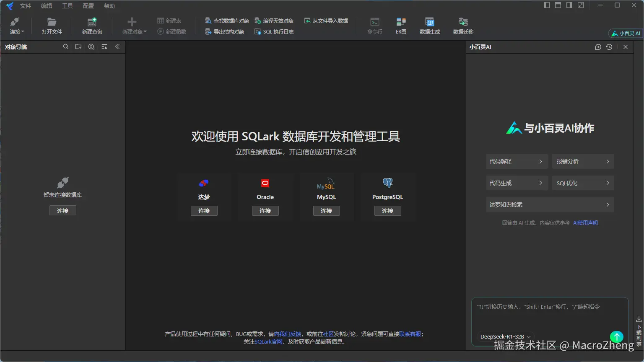
Task: Create a new query via 新建查询
Action: (92, 26)
